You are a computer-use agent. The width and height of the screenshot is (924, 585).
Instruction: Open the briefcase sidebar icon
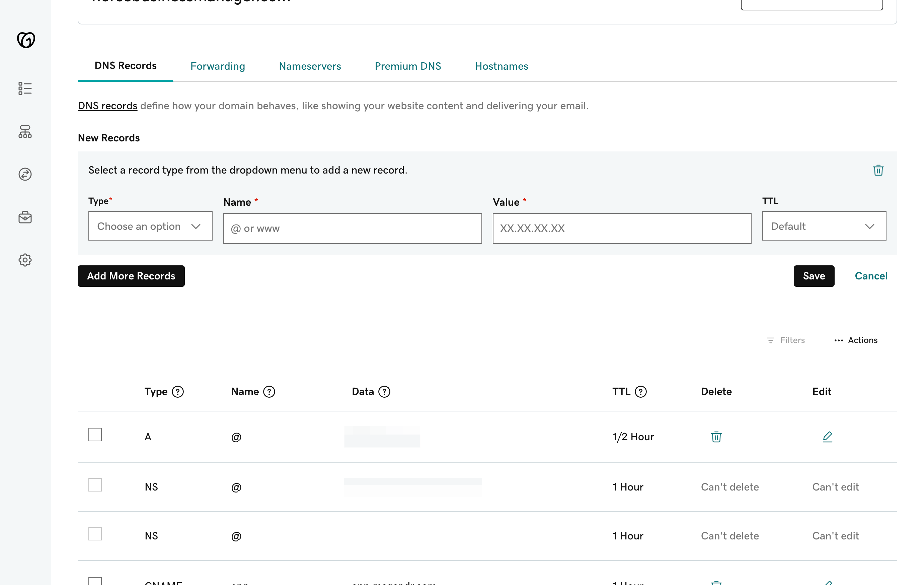click(25, 217)
